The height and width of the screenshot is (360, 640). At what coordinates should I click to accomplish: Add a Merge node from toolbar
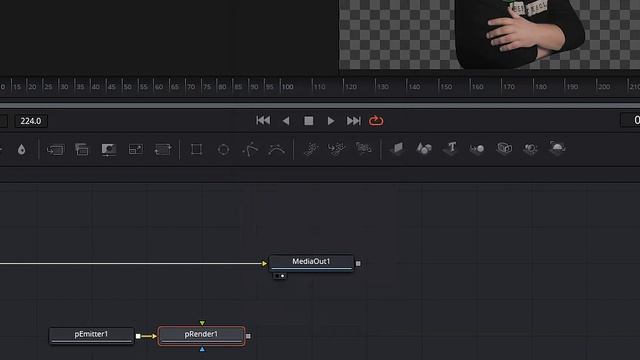coord(55,149)
